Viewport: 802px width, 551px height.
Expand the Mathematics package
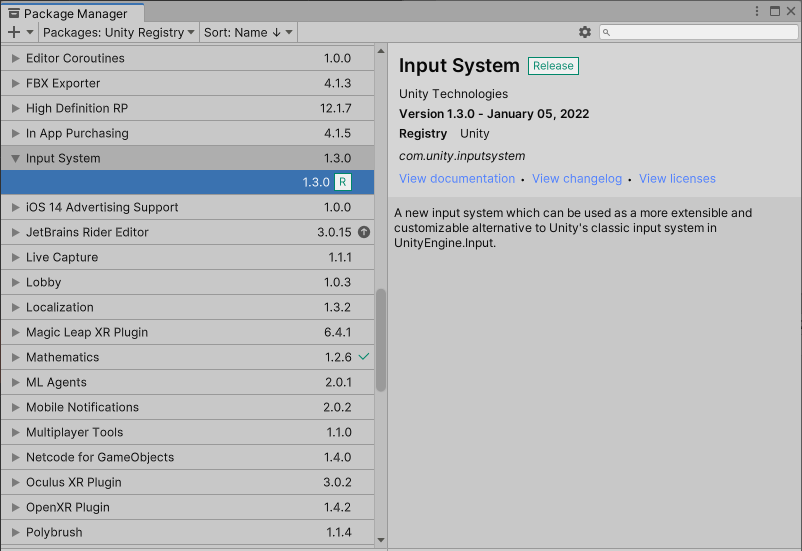click(15, 357)
